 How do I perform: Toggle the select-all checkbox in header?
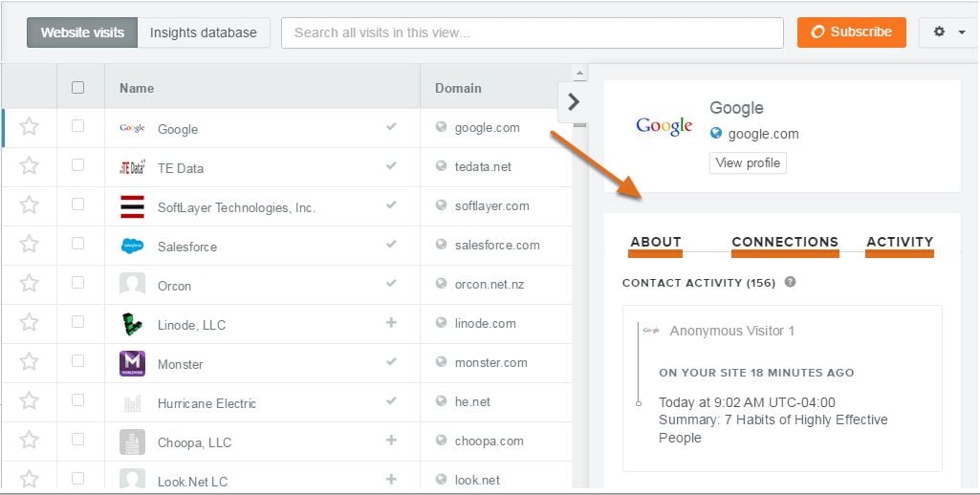click(77, 87)
